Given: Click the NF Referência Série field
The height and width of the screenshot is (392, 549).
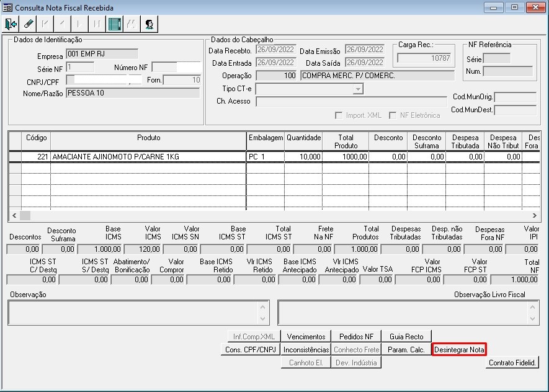Looking at the screenshot, I should 496,58.
